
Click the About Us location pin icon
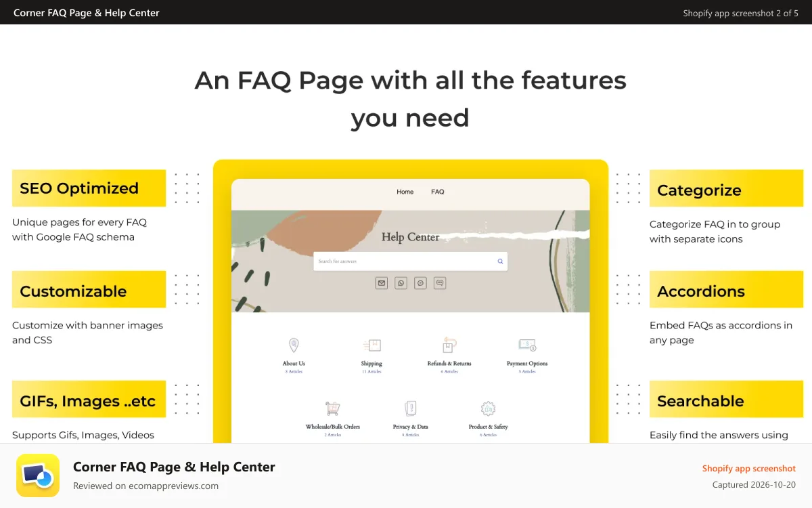pyautogui.click(x=294, y=345)
